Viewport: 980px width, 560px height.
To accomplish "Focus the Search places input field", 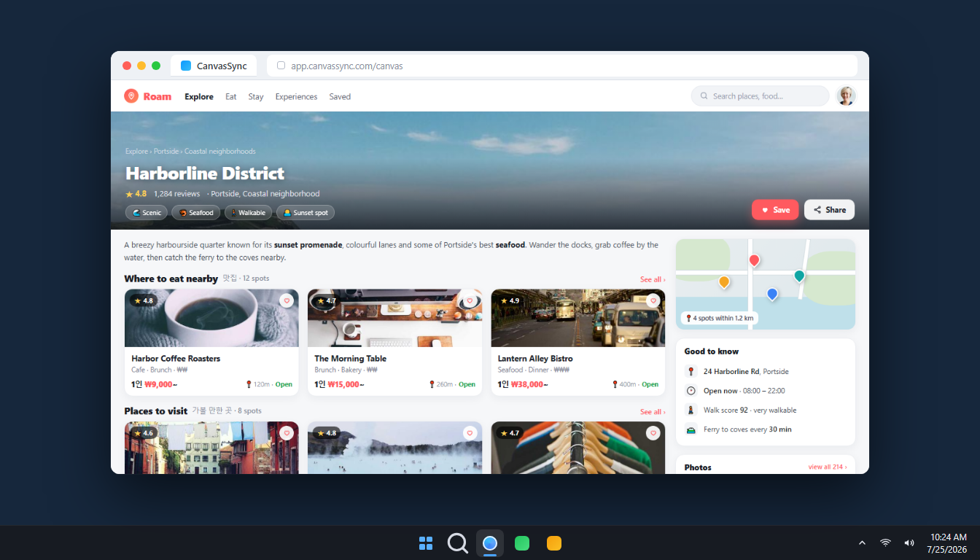I will tap(760, 96).
